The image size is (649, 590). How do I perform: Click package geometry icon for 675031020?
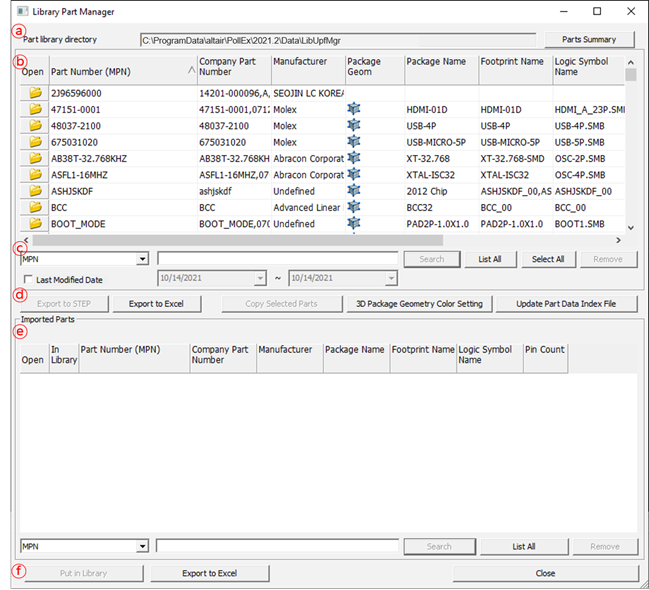pos(353,142)
